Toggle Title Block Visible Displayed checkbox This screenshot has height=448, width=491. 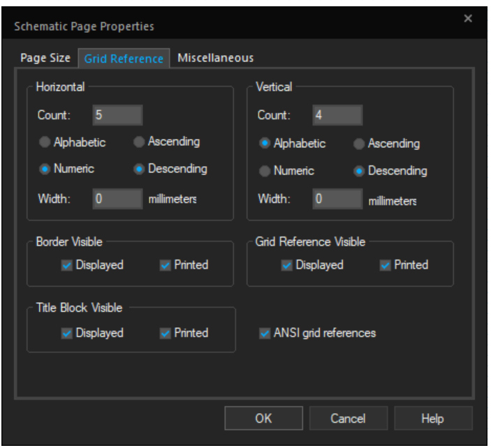(68, 334)
